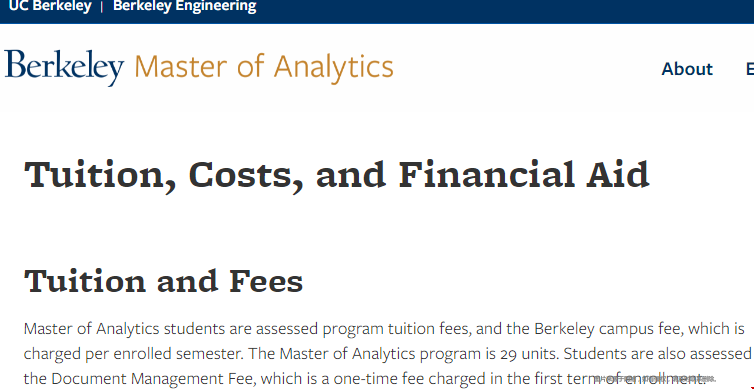Image resolution: width=754 pixels, height=389 pixels.
Task: Select the Tuition and Fees section heading
Action: pyautogui.click(x=163, y=281)
